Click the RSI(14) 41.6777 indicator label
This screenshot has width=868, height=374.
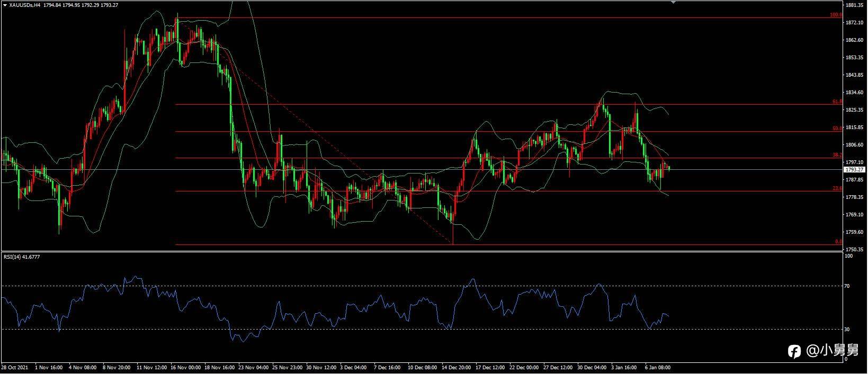tap(22, 257)
